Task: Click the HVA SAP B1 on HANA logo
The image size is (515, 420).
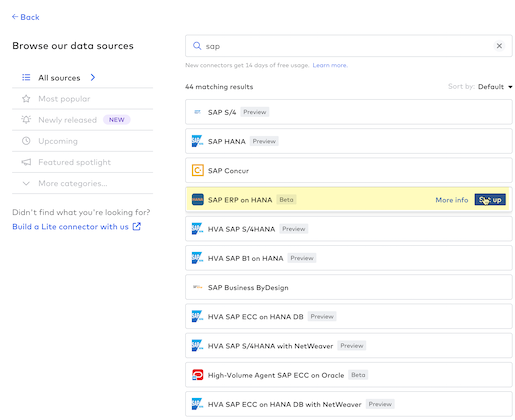Action: pyautogui.click(x=197, y=258)
